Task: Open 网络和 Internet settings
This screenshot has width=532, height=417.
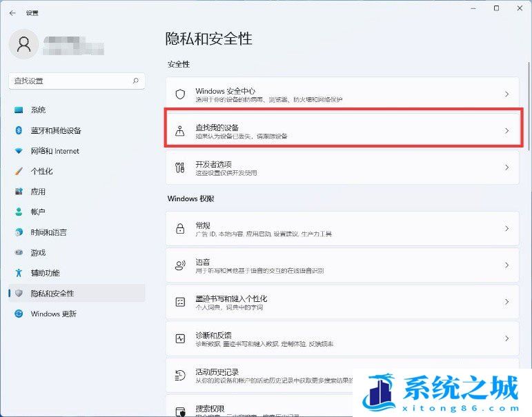Action: [x=77, y=151]
